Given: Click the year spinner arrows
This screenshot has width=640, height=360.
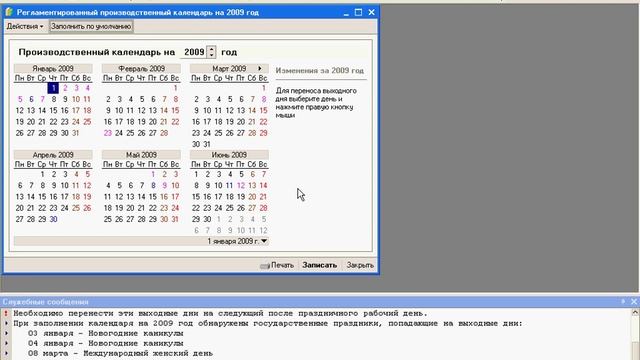Looking at the screenshot, I should point(211,52).
